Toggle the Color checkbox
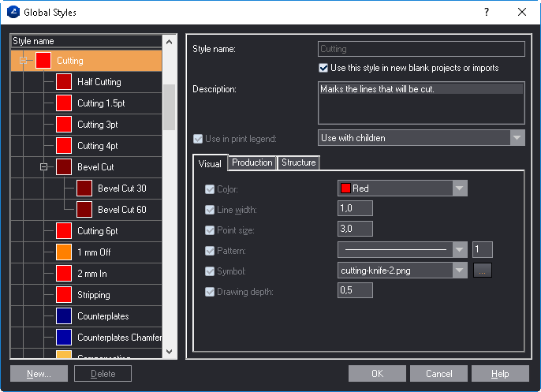 (210, 189)
